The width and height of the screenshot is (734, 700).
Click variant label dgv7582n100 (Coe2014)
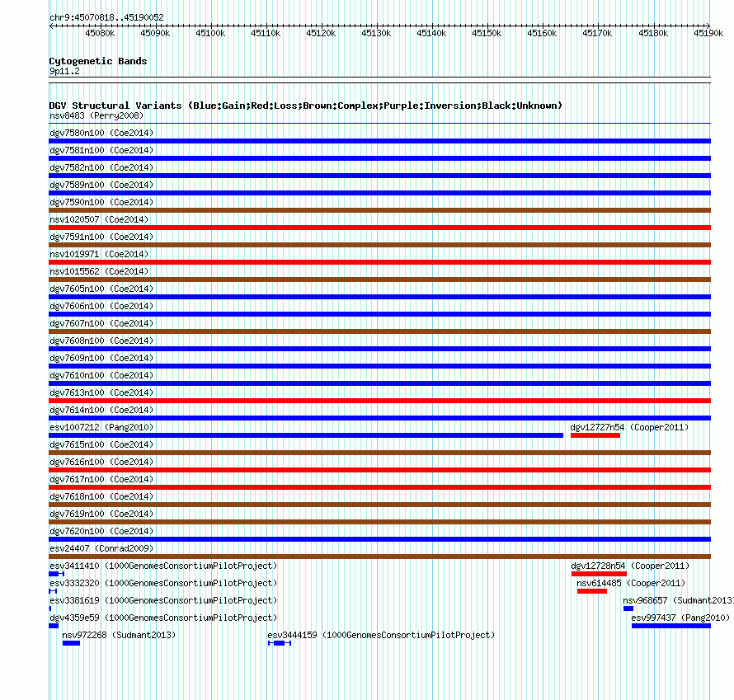(x=101, y=167)
